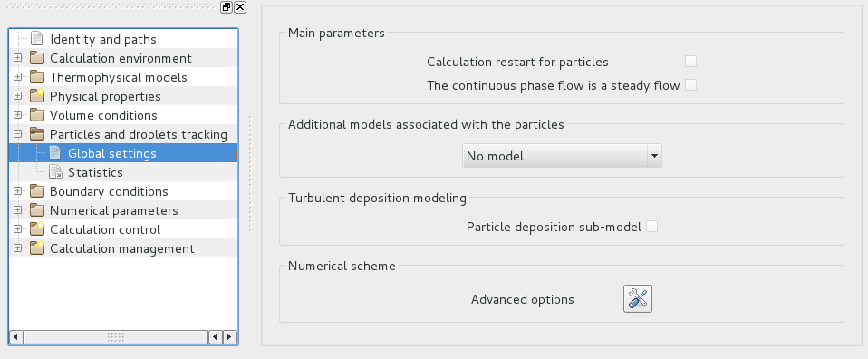Enable Particle deposition sub-model checkbox
This screenshot has height=359, width=868.
[x=652, y=227]
